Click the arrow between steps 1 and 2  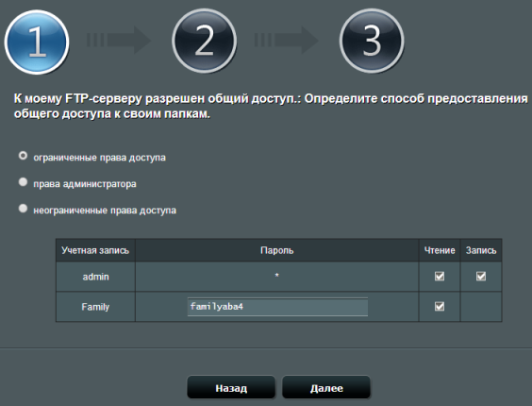tap(119, 40)
